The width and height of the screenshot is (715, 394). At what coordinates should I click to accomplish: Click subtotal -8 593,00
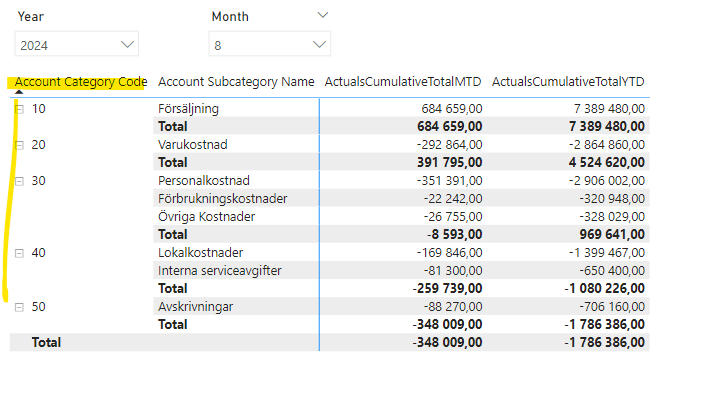(455, 234)
